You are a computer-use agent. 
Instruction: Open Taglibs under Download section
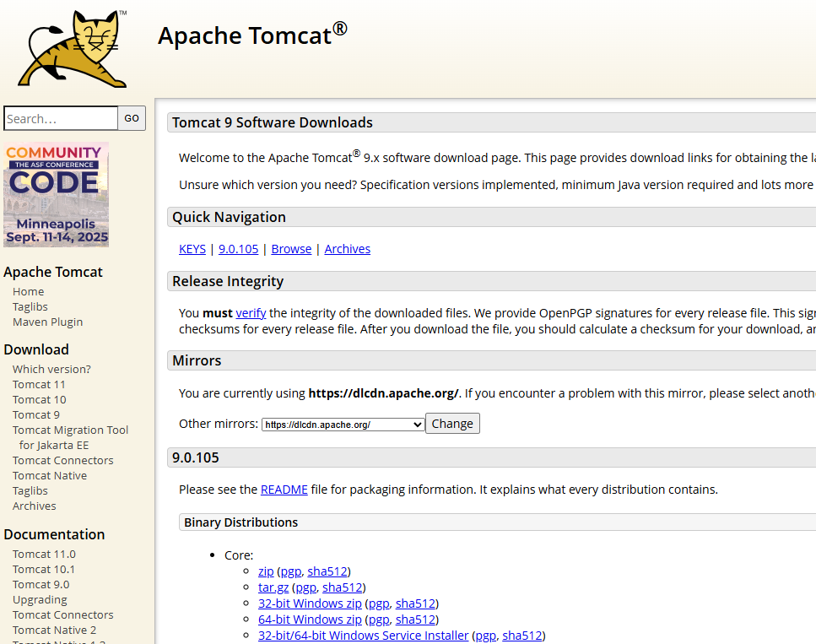(x=30, y=490)
